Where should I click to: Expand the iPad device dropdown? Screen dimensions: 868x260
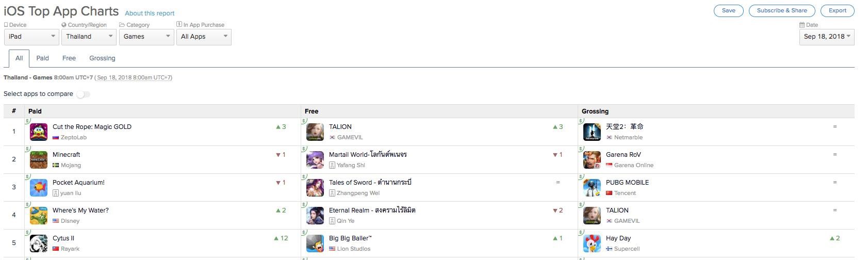point(31,37)
